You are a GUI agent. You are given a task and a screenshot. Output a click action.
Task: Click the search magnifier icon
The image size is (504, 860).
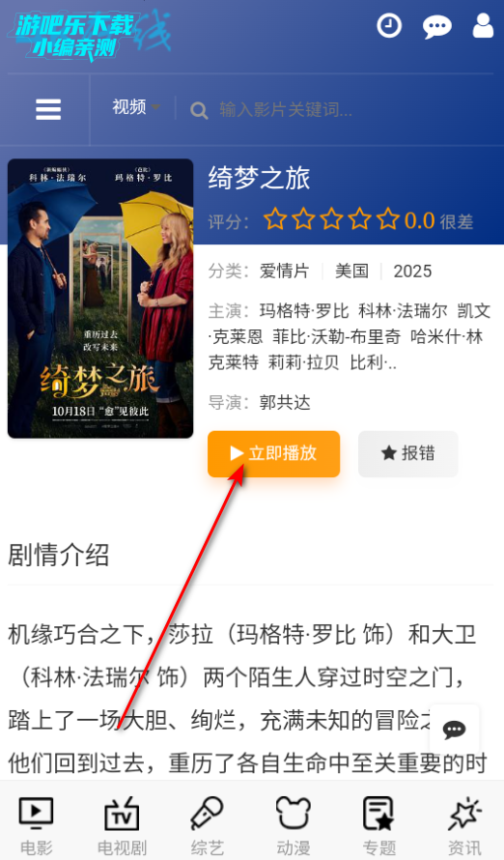coord(199,110)
